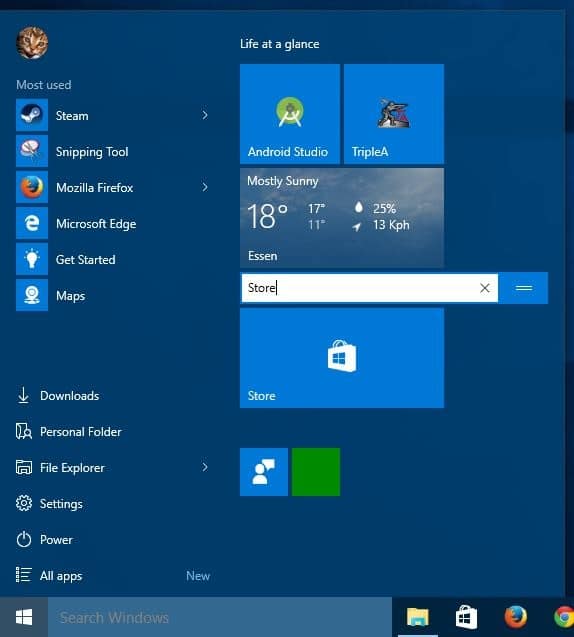Open the user account avatar picture

click(32, 43)
